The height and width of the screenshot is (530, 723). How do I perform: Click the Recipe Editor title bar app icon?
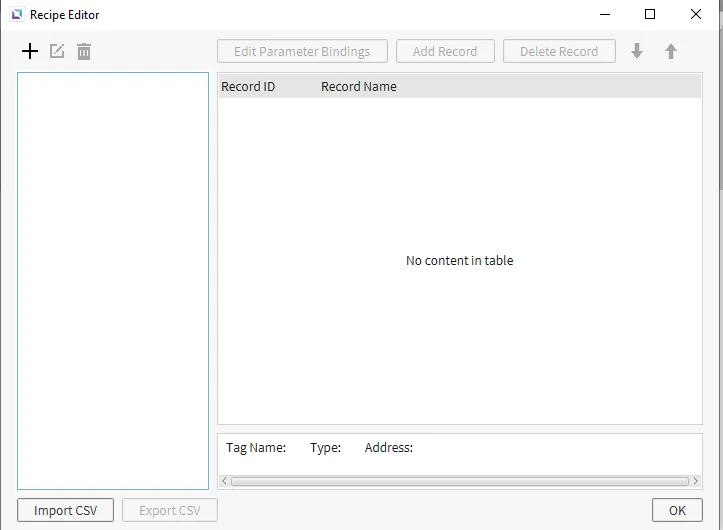point(16,15)
